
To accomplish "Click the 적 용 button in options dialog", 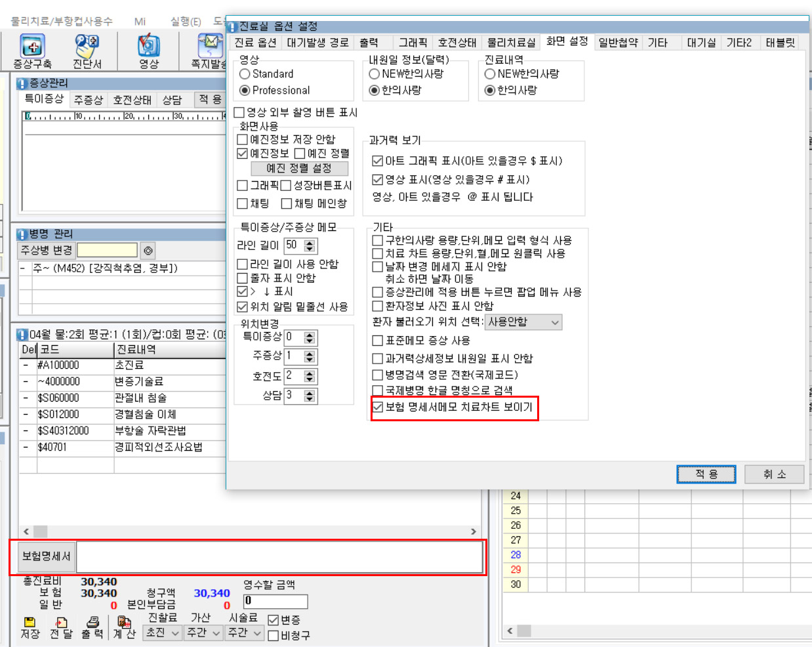I will [x=706, y=474].
